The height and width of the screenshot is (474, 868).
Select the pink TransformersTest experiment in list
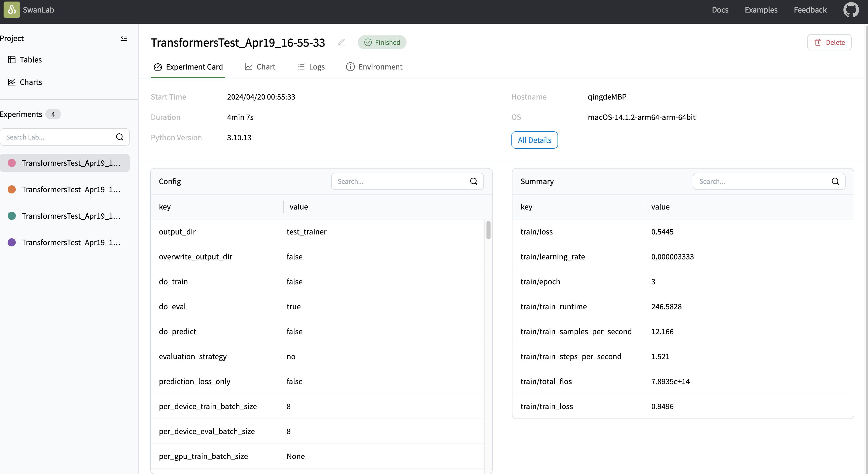coord(65,163)
